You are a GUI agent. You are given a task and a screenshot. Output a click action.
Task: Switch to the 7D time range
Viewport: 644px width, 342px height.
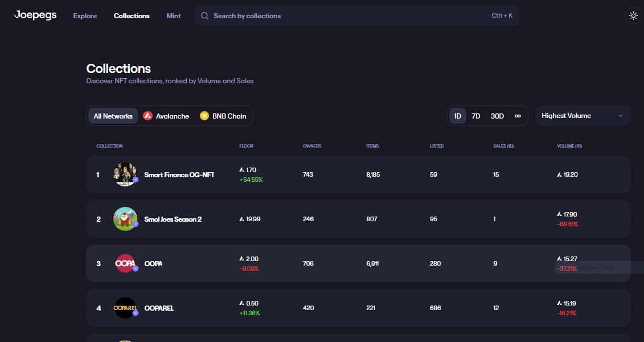tap(476, 116)
